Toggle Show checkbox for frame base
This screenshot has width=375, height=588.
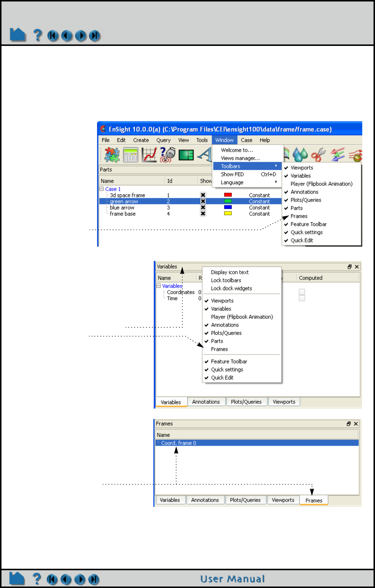pyautogui.click(x=203, y=214)
